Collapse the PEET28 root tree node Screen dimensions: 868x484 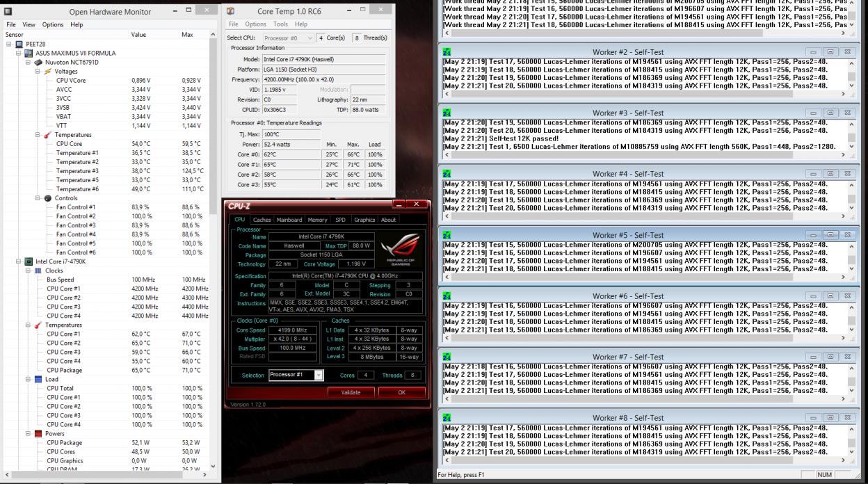point(10,44)
